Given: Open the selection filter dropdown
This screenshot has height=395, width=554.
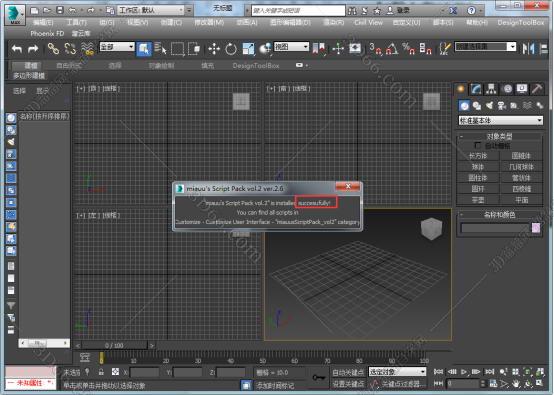Looking at the screenshot, I should pos(117,47).
